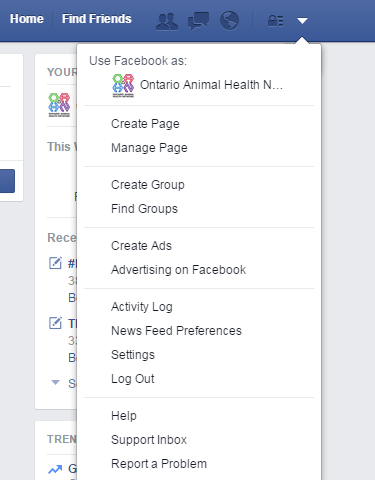The width and height of the screenshot is (375, 480).
Task: Expand the See More triangle below recent posts
Action: point(55,382)
